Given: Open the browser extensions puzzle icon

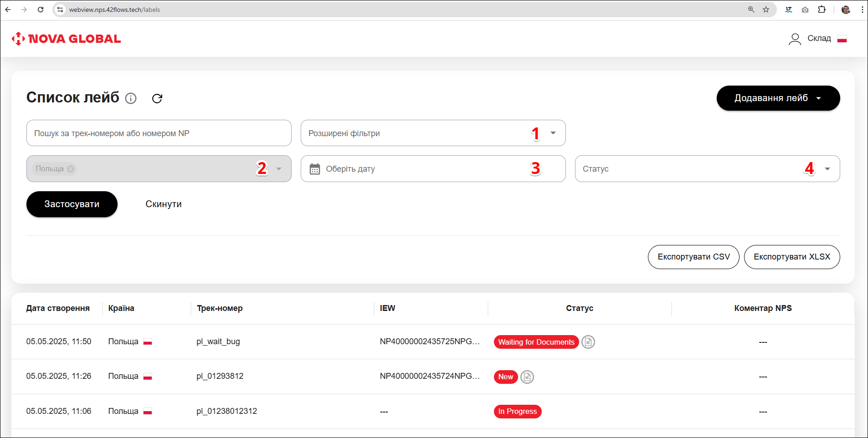Looking at the screenshot, I should click(x=822, y=10).
